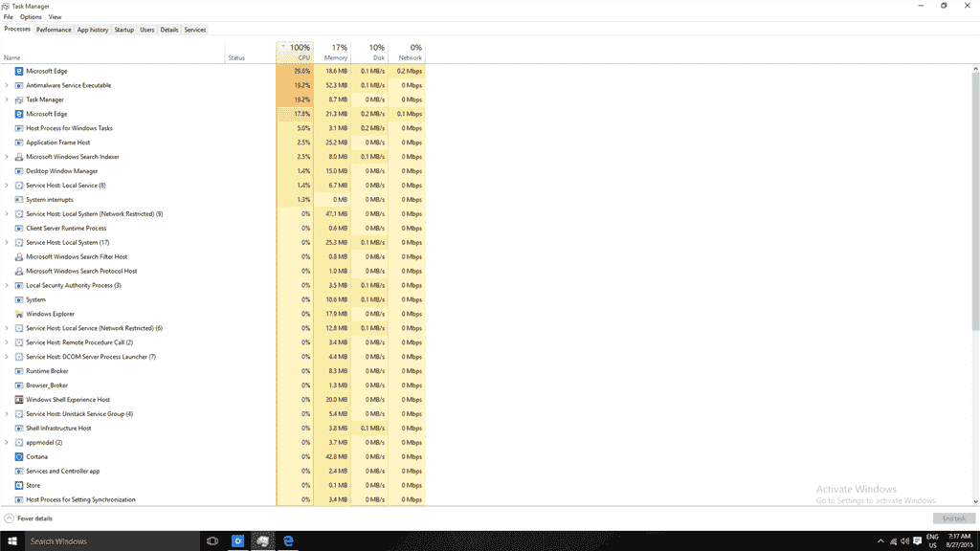Expand Service Host: Unistack Service Group (4)
The width and height of the screenshot is (980, 551).
point(7,414)
